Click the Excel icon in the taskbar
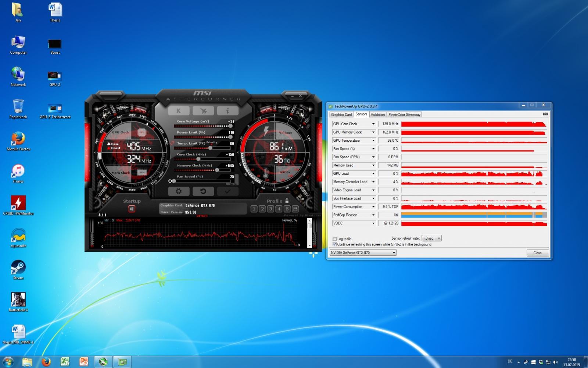The image size is (588, 368). (65, 362)
